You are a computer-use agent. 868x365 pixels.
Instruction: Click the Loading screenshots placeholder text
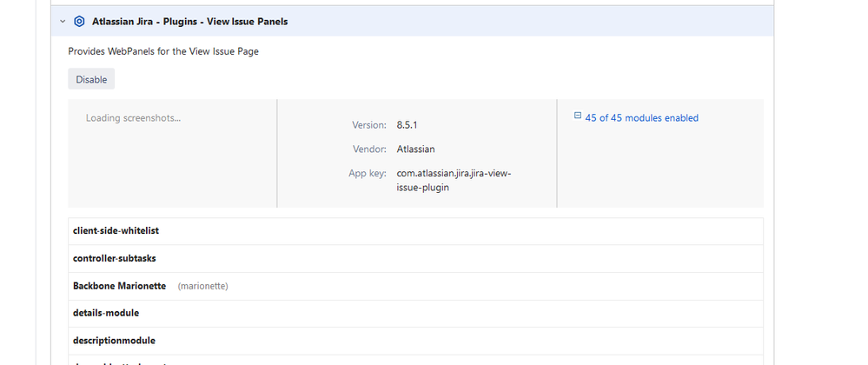pos(133,118)
